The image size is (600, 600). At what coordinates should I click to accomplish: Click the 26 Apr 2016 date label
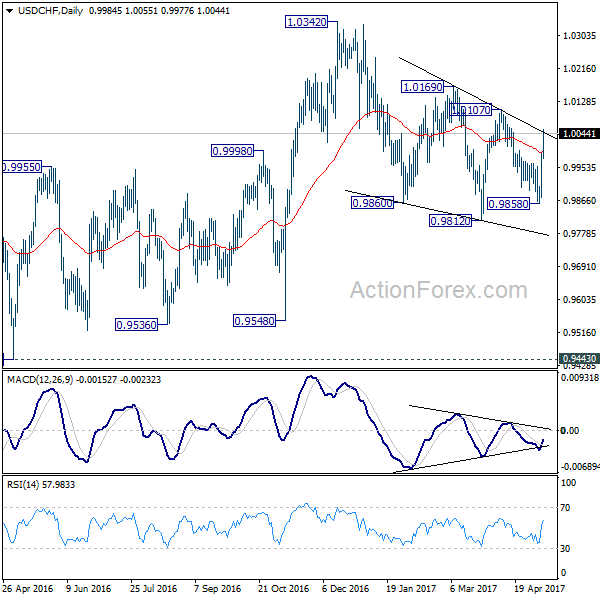(x=27, y=588)
